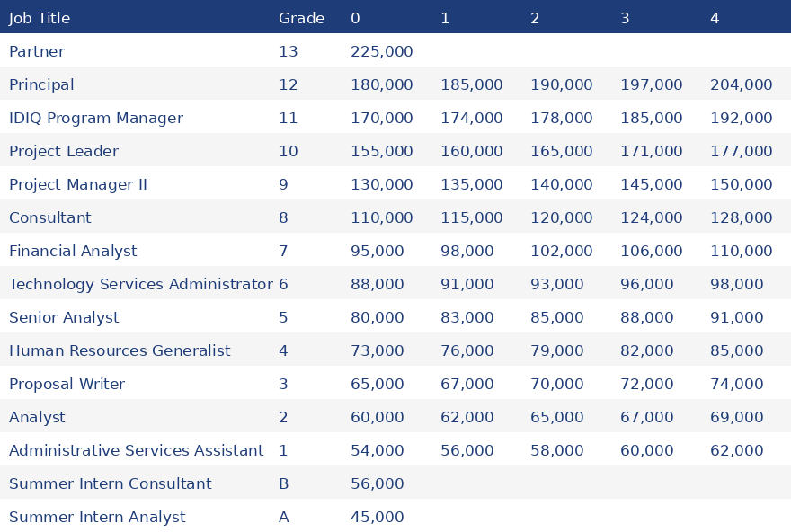Select Project Manager II title

coord(78,184)
